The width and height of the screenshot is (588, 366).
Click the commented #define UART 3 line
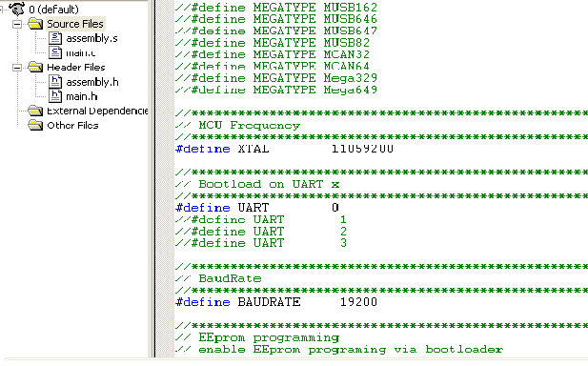coord(260,243)
